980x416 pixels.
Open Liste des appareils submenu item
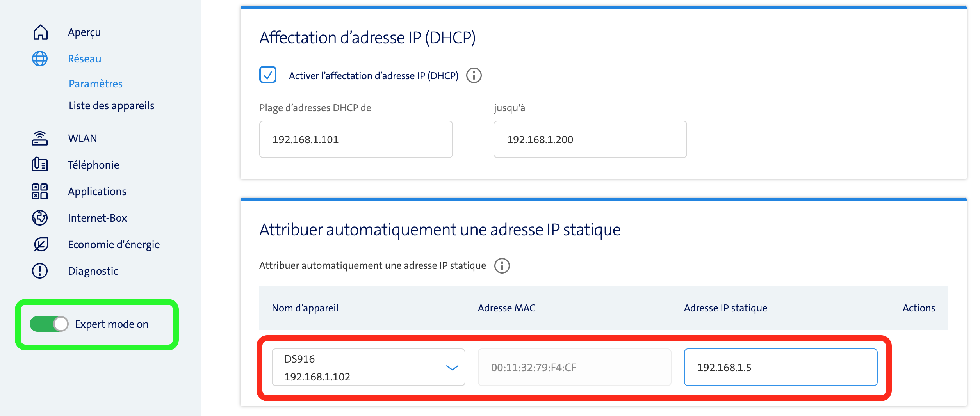112,105
